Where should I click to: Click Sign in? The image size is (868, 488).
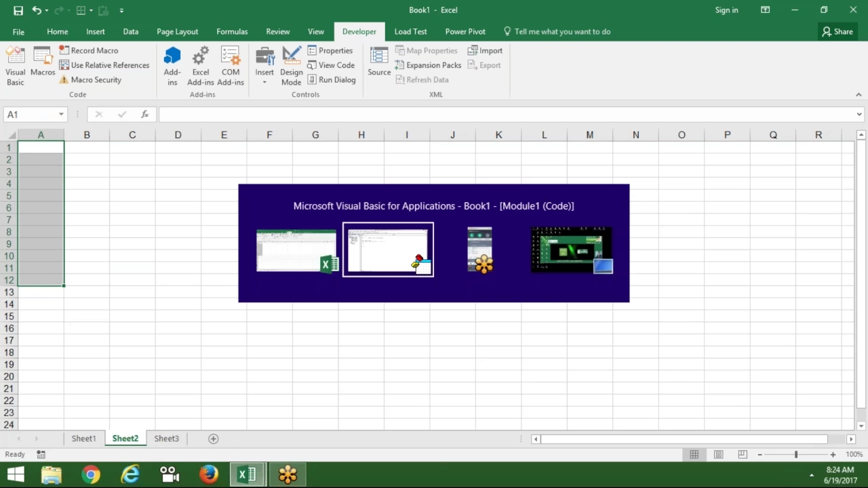(726, 10)
